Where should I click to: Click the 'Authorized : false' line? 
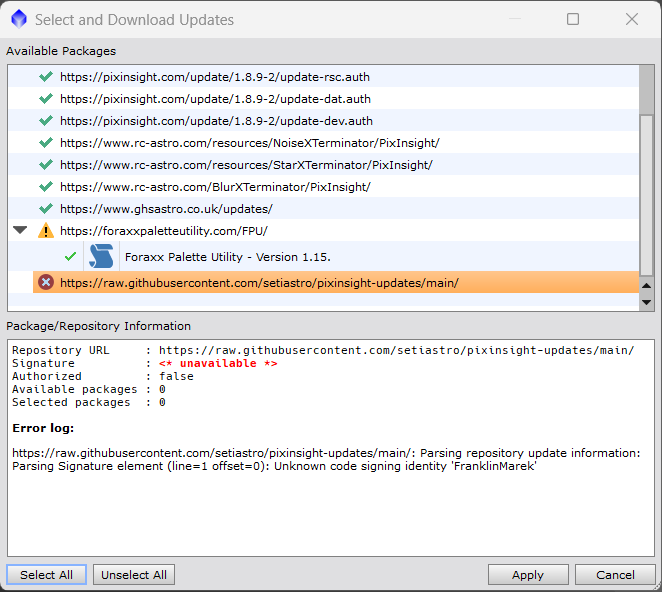tap(103, 376)
